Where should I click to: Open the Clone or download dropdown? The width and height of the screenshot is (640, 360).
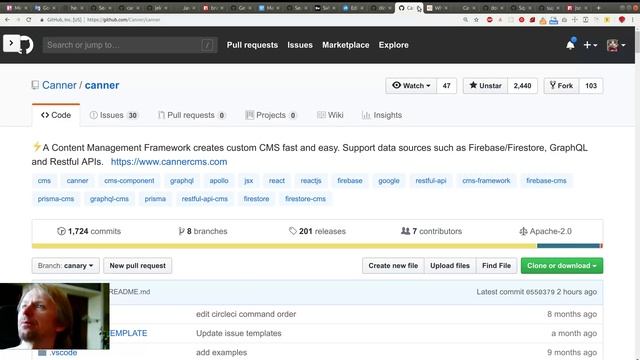[x=562, y=266]
